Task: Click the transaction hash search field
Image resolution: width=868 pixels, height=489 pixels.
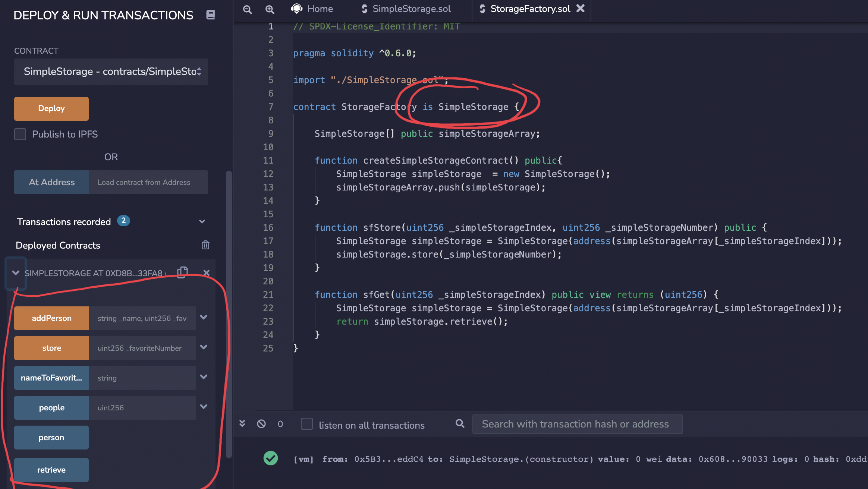Action: (577, 424)
